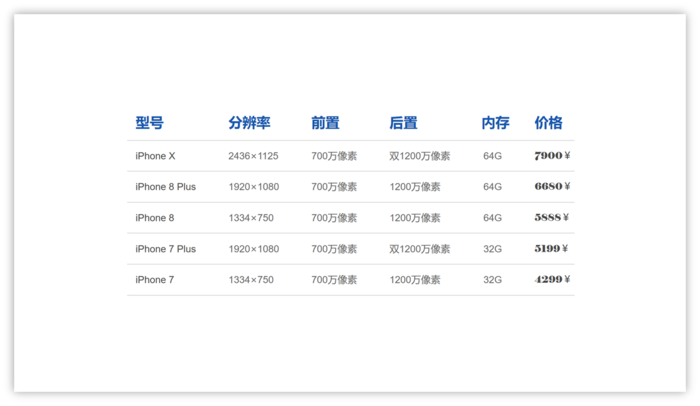This screenshot has height=406, width=700.
Task: Click the 2436×1125 resolution cell
Action: pyautogui.click(x=253, y=156)
